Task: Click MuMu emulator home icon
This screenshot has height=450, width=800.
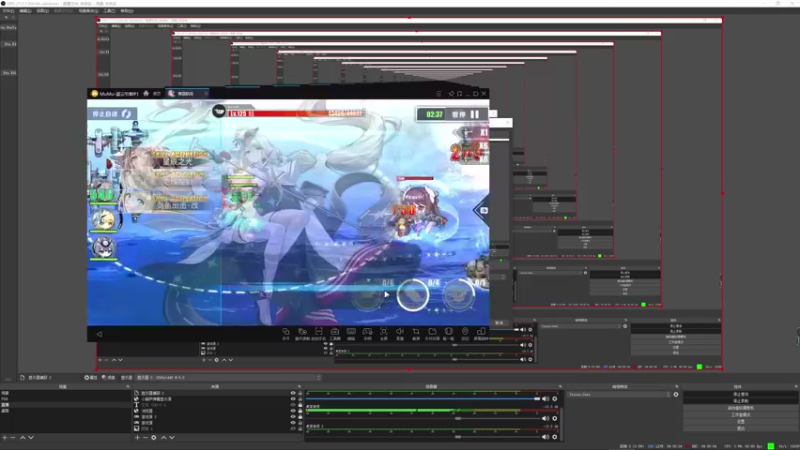Action: pos(146,93)
